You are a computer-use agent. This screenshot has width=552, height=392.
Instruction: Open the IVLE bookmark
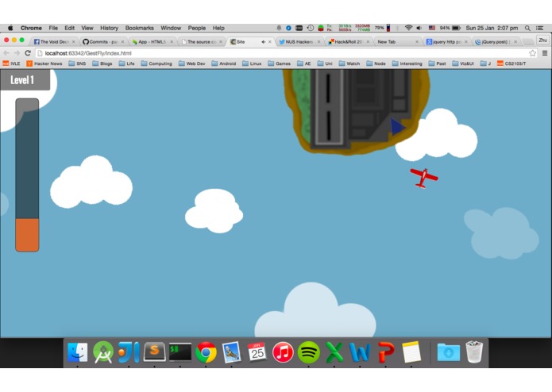click(x=11, y=63)
